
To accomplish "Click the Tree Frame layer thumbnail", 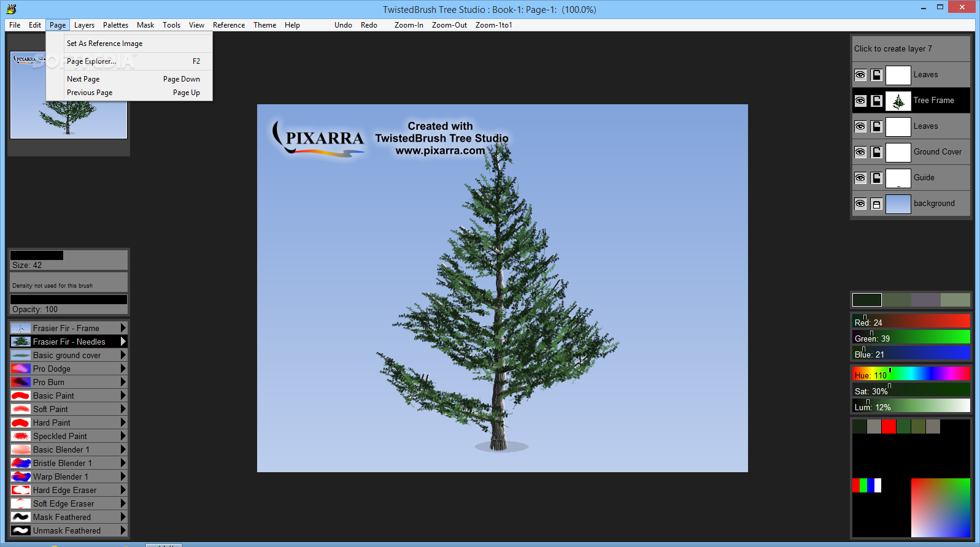I will (x=898, y=101).
